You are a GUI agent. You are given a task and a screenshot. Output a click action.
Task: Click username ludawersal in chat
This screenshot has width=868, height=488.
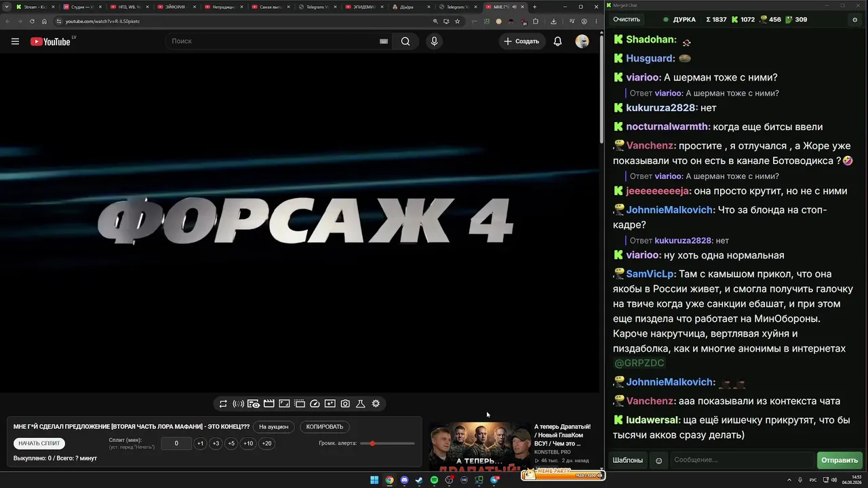tap(653, 420)
